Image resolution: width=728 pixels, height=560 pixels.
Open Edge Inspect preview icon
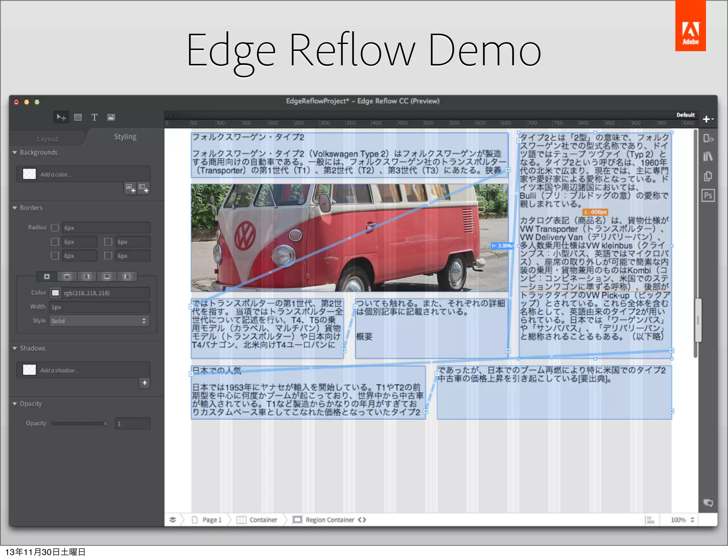(708, 139)
